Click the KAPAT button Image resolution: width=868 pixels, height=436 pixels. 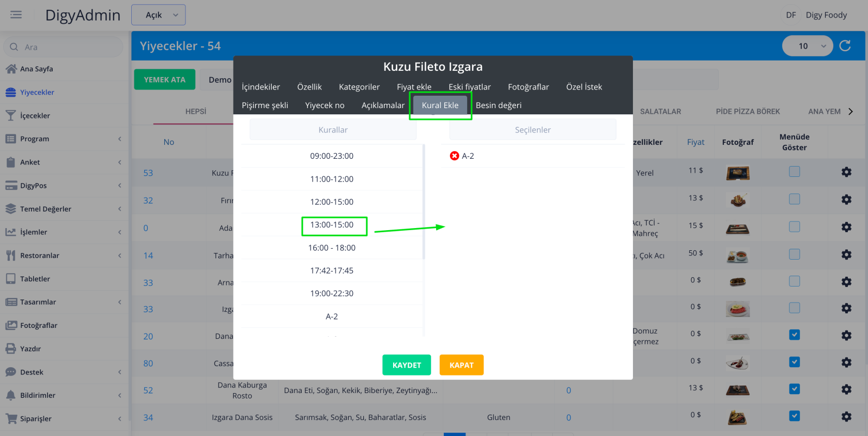click(x=461, y=365)
